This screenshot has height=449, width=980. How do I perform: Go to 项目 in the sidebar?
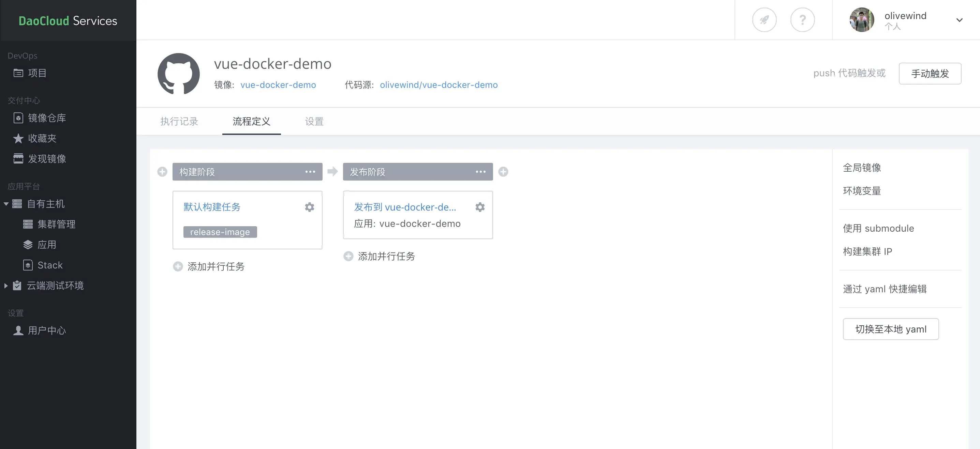[37, 73]
